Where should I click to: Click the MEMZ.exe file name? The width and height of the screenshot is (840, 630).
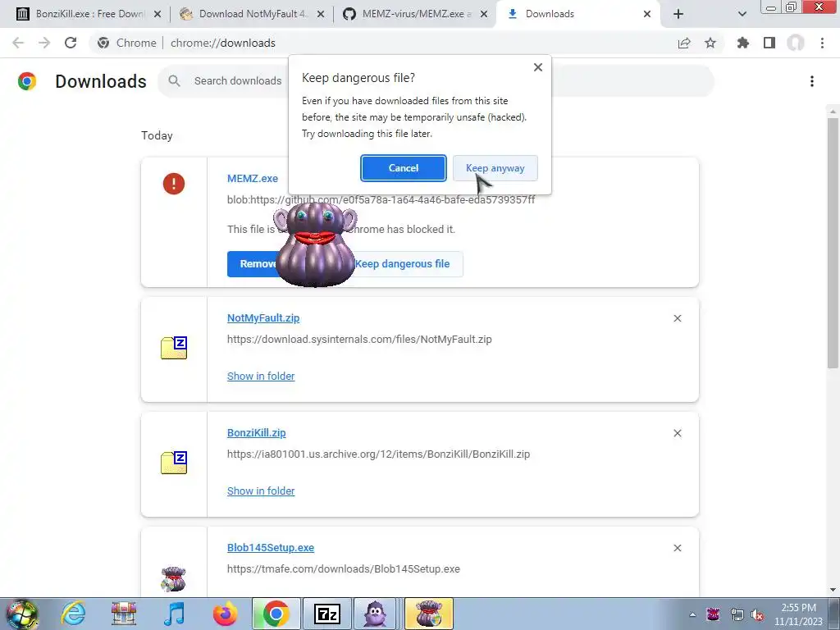tap(253, 178)
